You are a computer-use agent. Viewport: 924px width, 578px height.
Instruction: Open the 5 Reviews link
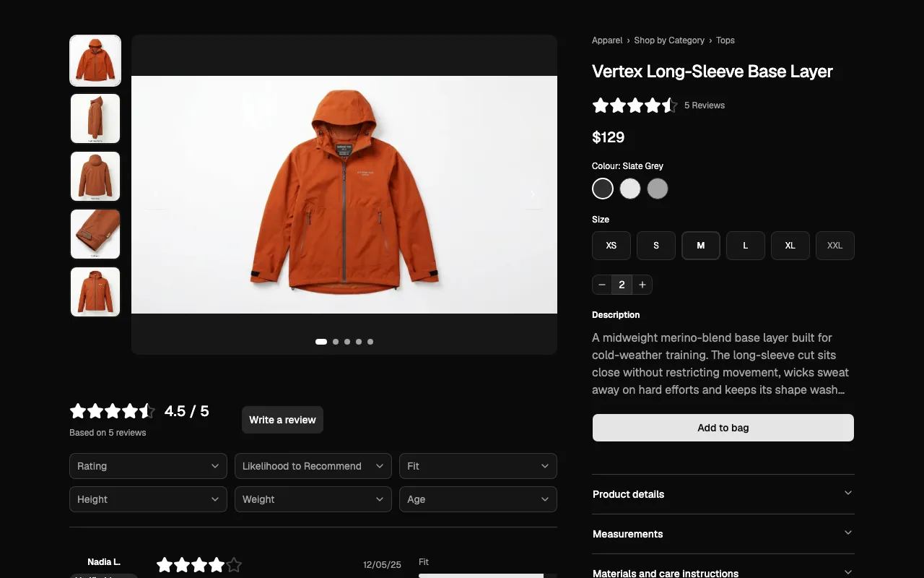tap(705, 105)
